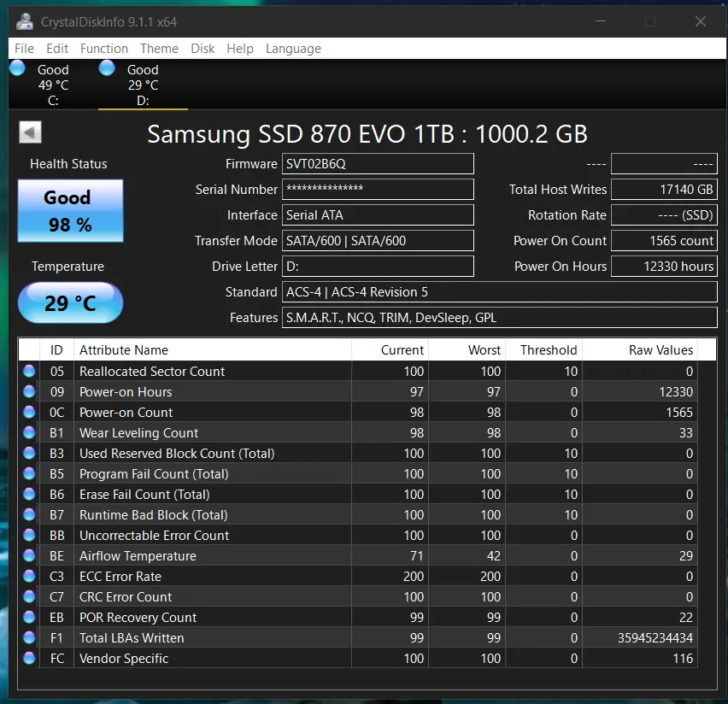Open the Theme menu
728x704 pixels.
[x=159, y=49]
